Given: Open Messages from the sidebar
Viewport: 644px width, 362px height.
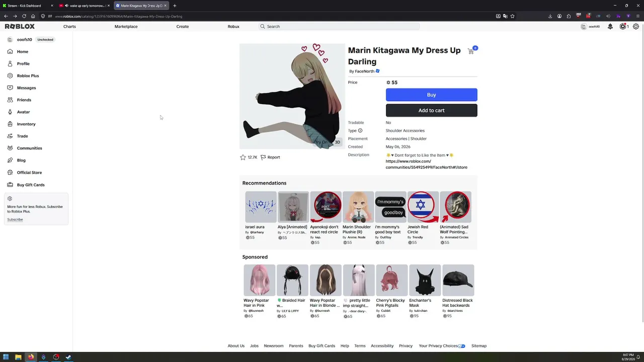Looking at the screenshot, I should (x=26, y=88).
